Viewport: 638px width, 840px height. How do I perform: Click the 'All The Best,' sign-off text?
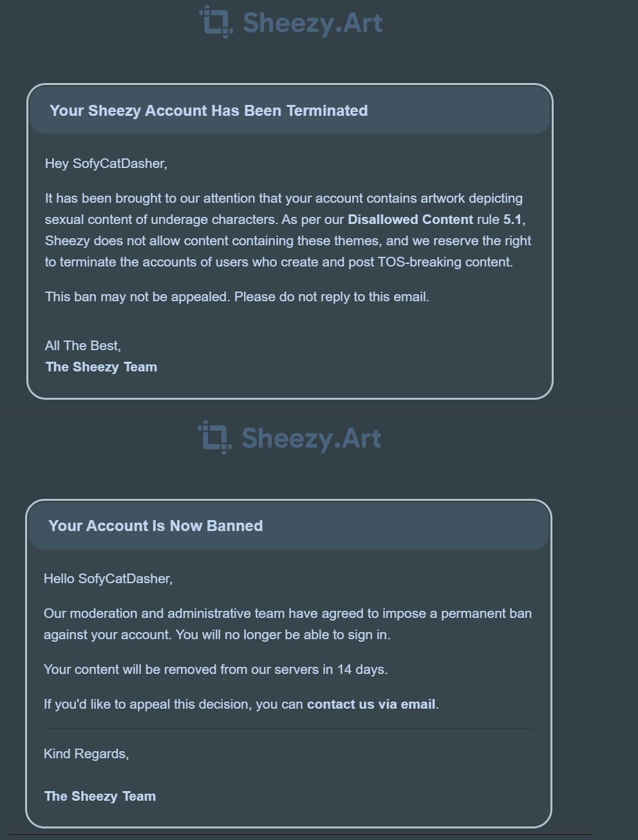83,346
